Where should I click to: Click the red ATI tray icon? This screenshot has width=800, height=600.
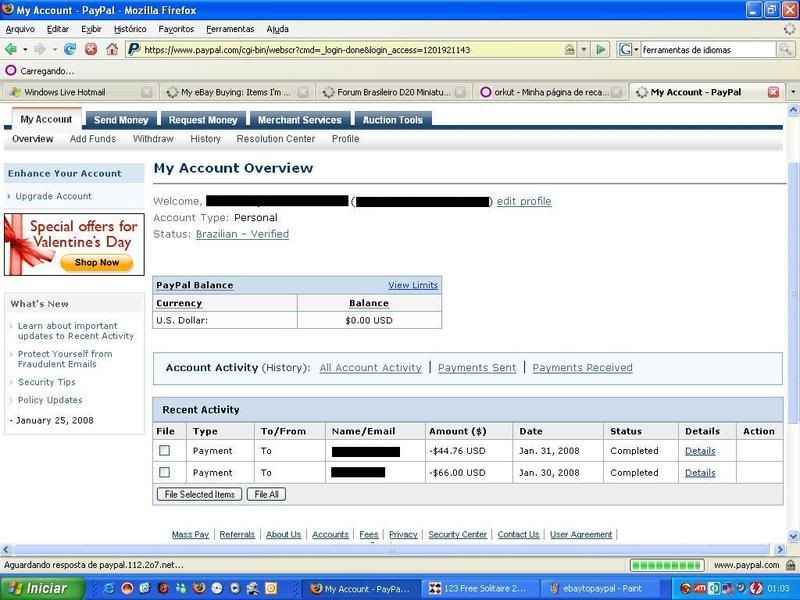click(699, 588)
